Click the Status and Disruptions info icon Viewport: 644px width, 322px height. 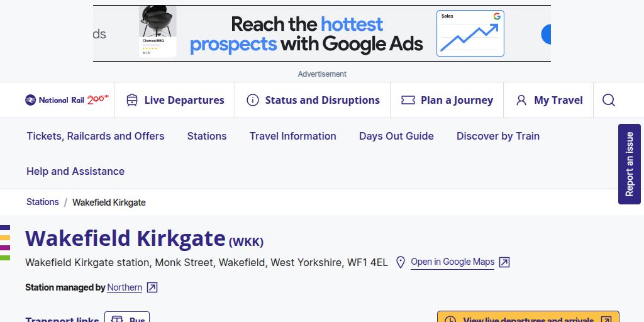tap(253, 100)
